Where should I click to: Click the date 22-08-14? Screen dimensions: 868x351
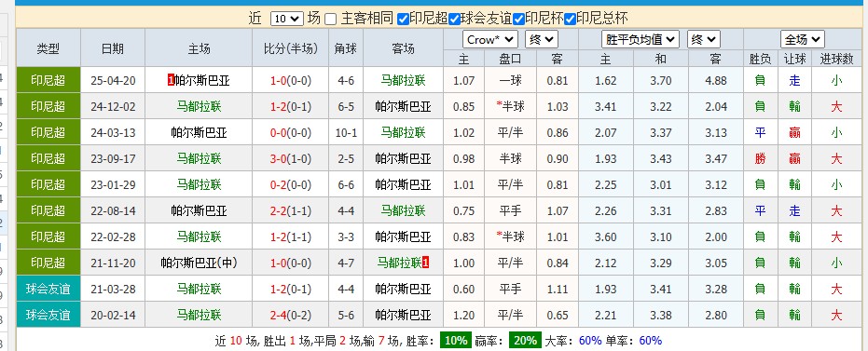click(x=113, y=211)
